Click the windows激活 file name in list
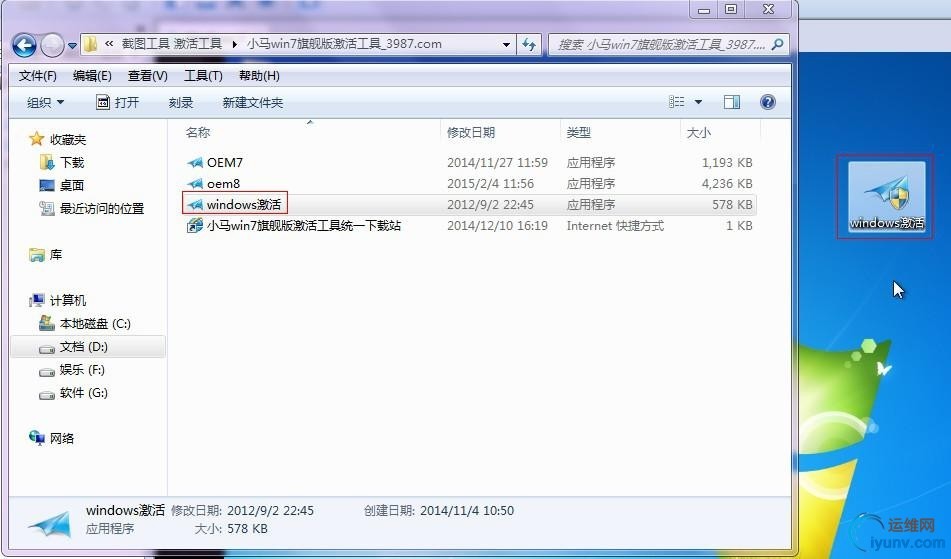 [244, 204]
